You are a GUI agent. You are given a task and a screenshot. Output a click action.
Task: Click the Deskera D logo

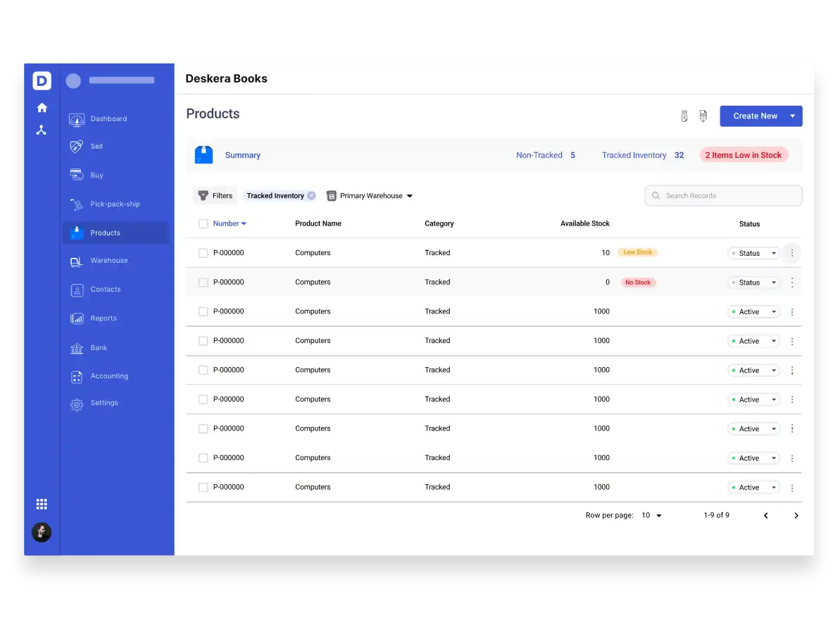[x=42, y=81]
